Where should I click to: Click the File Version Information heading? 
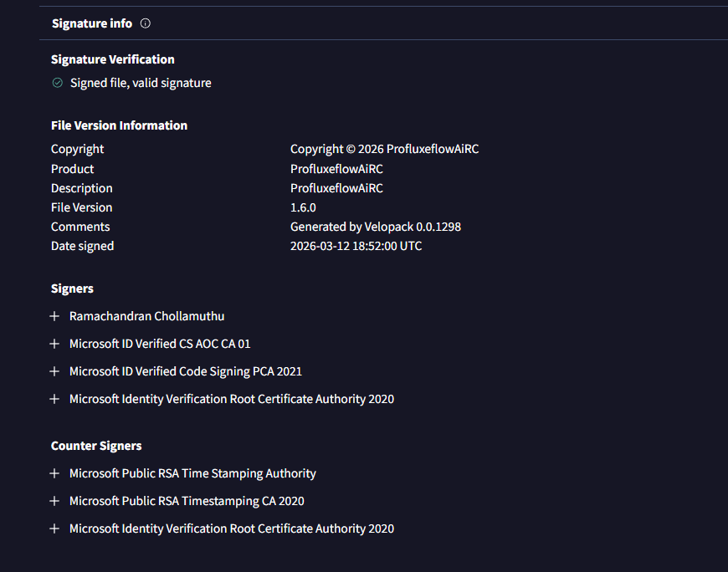click(x=119, y=125)
